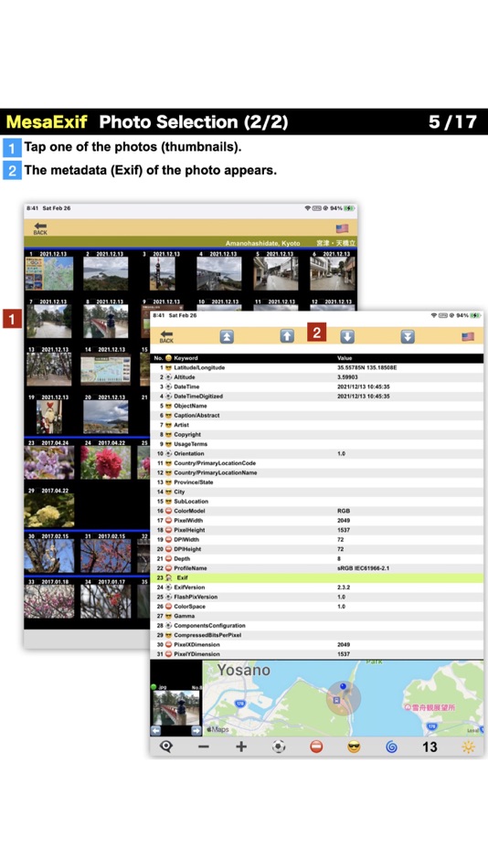Open thumbnail 29, the yellow flowers
This screenshot has height=868, width=488.
point(49,511)
